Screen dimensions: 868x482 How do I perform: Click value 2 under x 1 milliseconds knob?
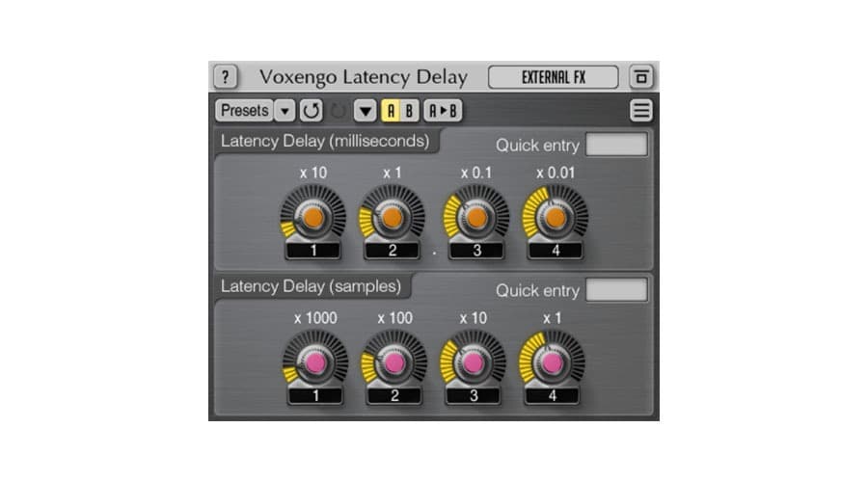392,251
